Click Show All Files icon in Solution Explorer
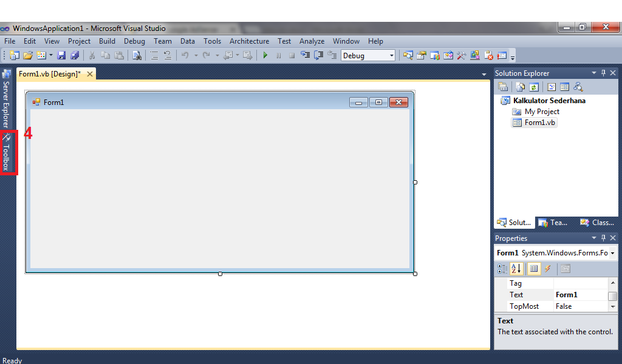This screenshot has width=622, height=364. (x=520, y=87)
